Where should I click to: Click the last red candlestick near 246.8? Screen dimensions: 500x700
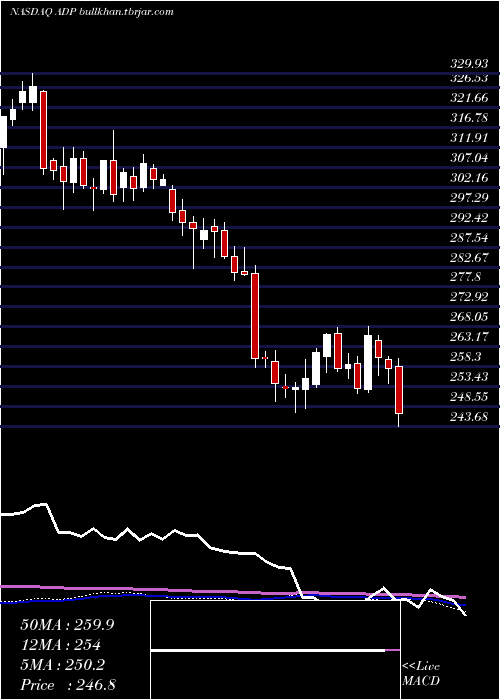(x=399, y=390)
